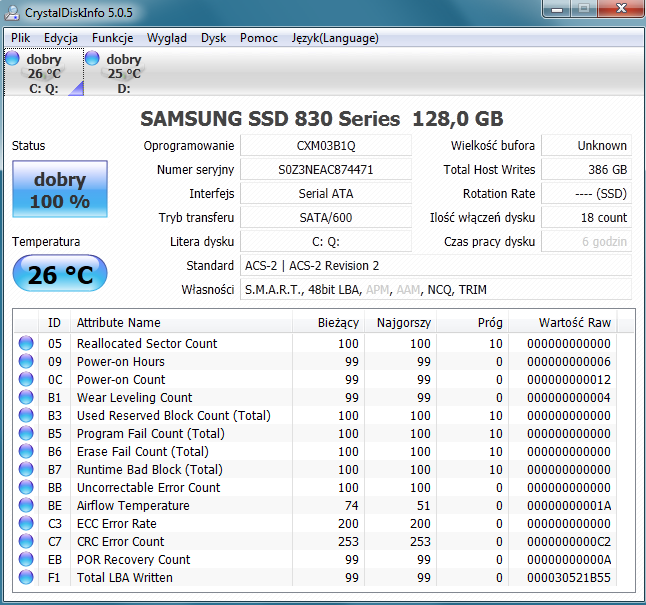Open the Język(Language) menu
Image resolution: width=646 pixels, height=605 pixels.
coord(335,38)
